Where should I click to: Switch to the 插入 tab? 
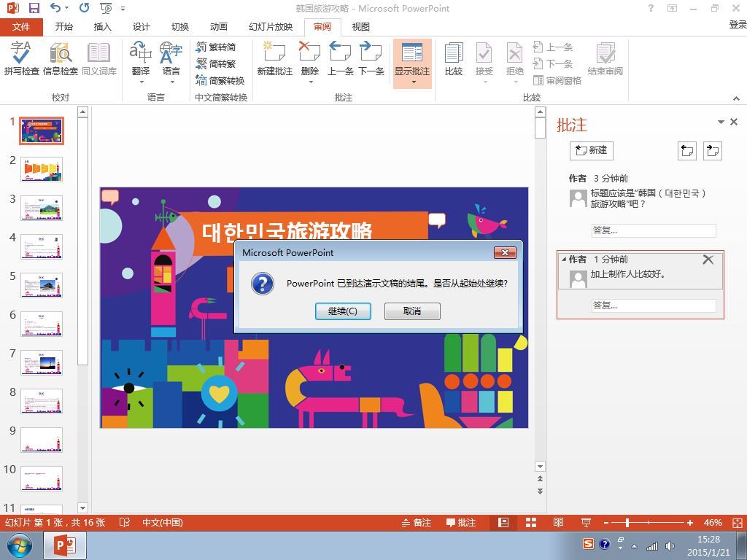pyautogui.click(x=102, y=27)
